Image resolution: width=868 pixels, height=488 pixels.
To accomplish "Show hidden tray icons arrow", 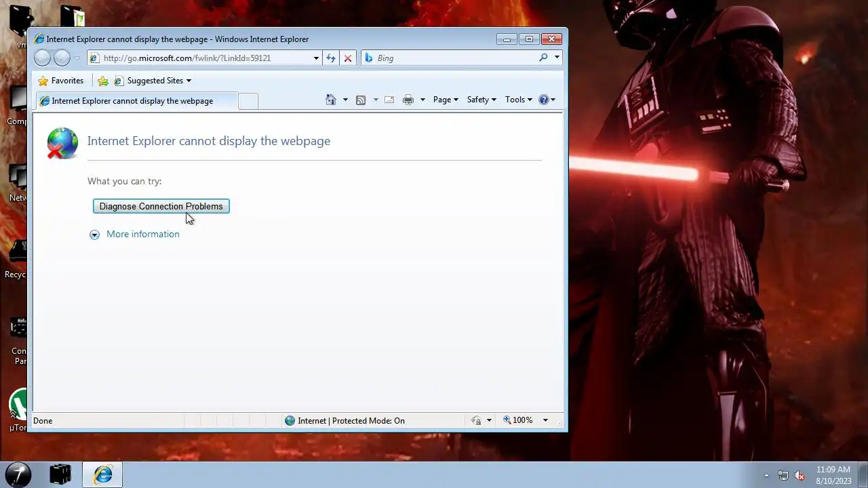I will [x=766, y=475].
